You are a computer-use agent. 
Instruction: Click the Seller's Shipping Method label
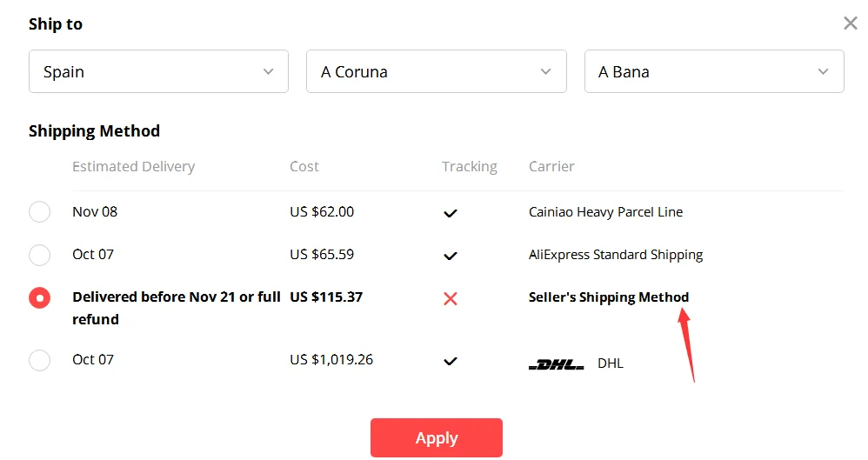point(608,297)
